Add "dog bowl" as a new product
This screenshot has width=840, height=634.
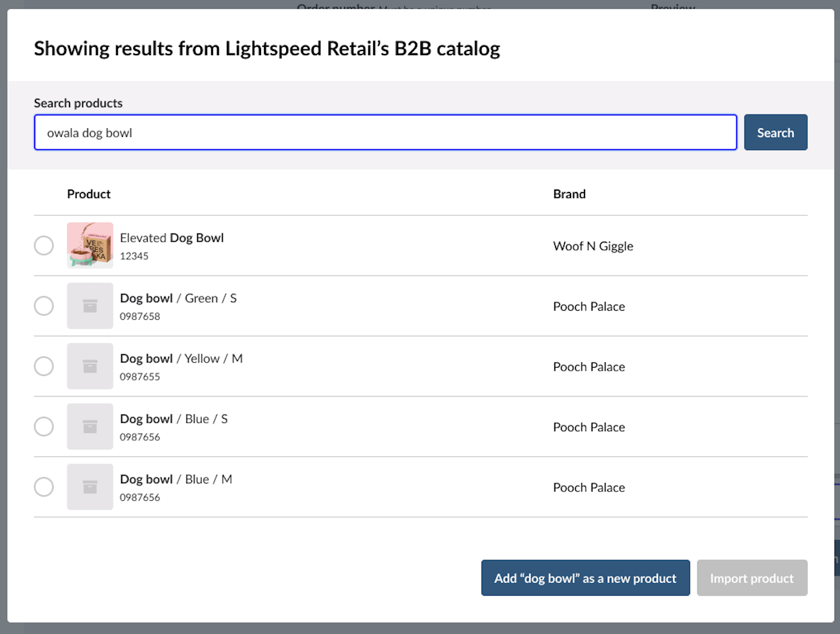click(586, 578)
